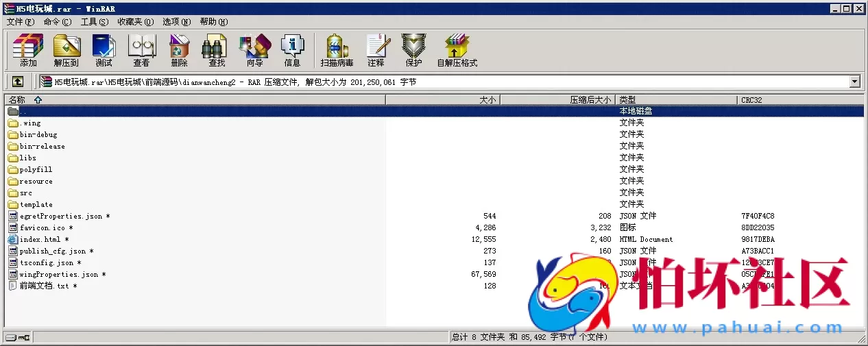
Task: Open the 选项(N) menu
Action: (177, 22)
